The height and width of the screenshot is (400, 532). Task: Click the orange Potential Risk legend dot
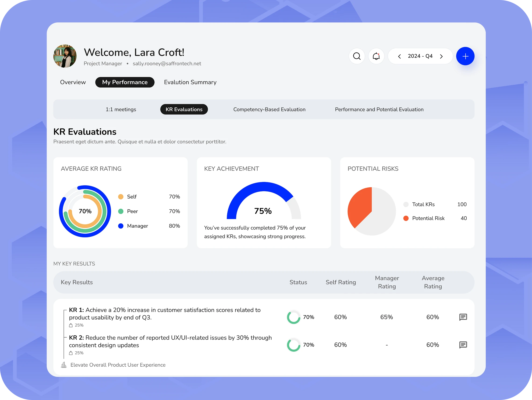pyautogui.click(x=406, y=218)
